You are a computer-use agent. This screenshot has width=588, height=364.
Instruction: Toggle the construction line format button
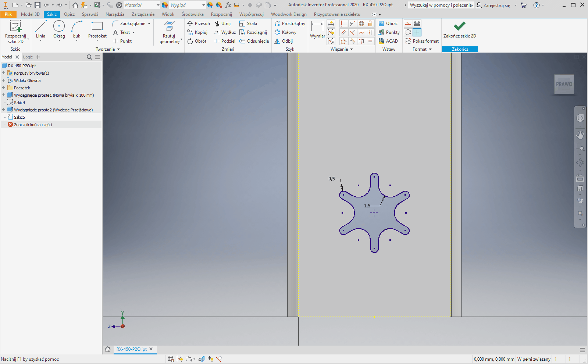click(408, 24)
